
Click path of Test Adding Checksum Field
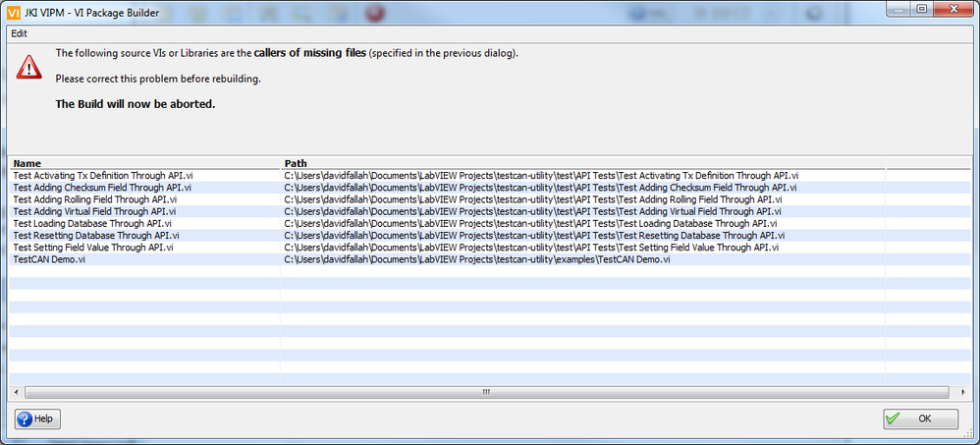tap(540, 188)
